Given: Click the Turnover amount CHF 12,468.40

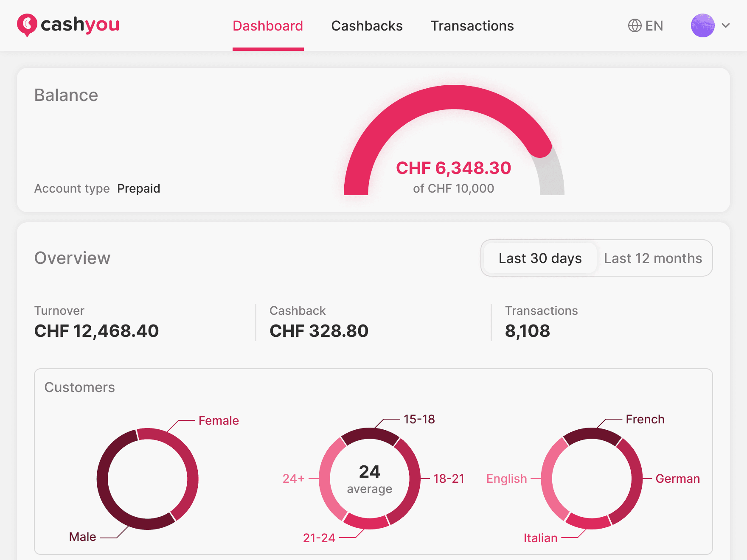Looking at the screenshot, I should point(96,331).
